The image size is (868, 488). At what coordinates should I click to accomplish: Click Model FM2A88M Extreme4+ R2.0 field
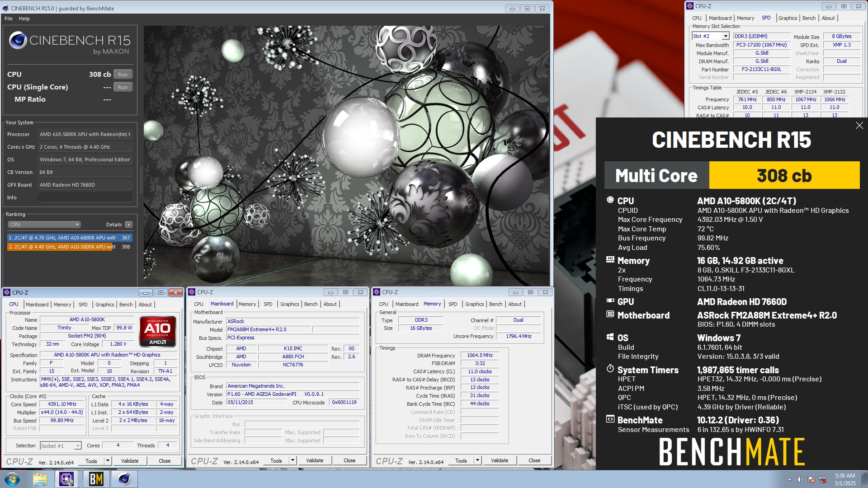point(269,329)
